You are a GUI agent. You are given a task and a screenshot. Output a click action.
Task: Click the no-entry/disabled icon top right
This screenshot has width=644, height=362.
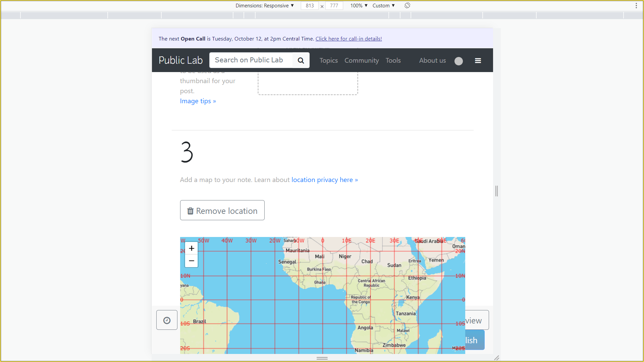[407, 5]
